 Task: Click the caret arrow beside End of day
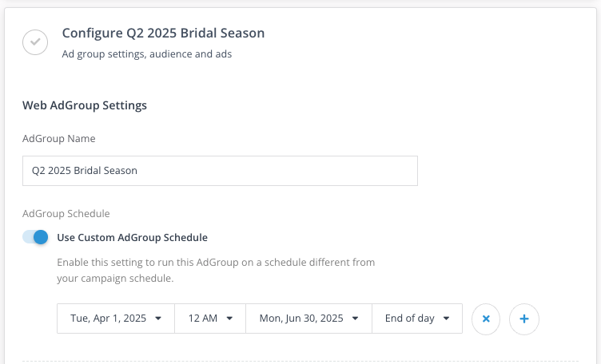[x=447, y=318]
